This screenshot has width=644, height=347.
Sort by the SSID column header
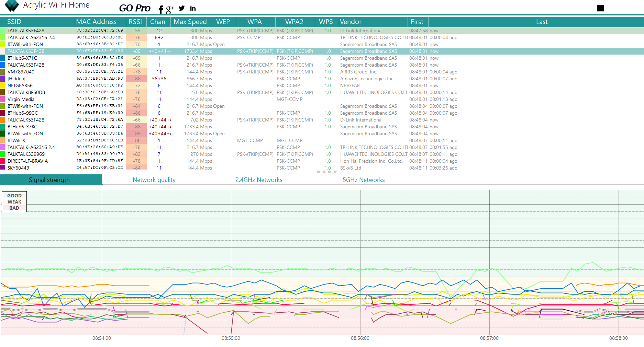(37, 22)
